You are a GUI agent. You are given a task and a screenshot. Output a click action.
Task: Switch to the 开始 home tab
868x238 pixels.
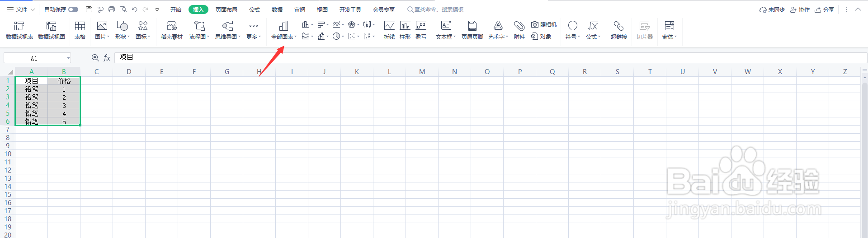(x=176, y=9)
